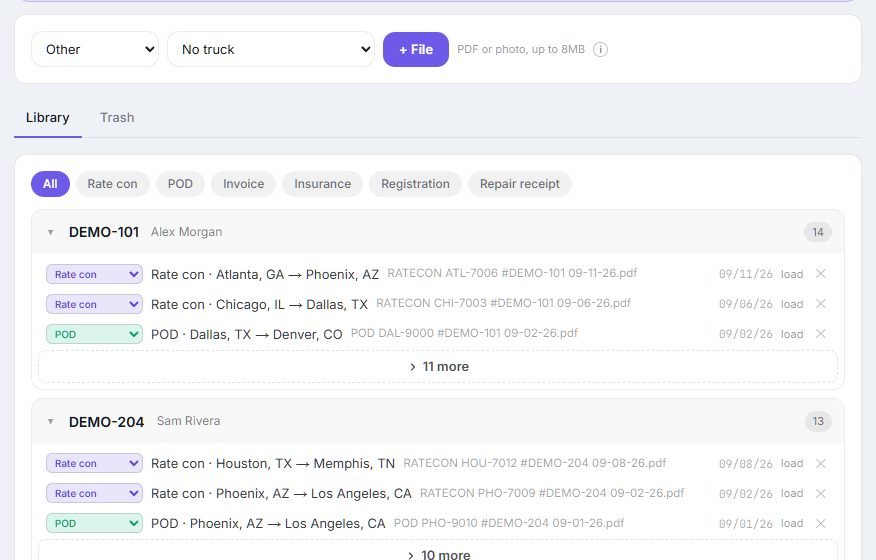876x560 pixels.
Task: Click the load tag on the 09/08/26 row
Action: pyautogui.click(x=792, y=464)
